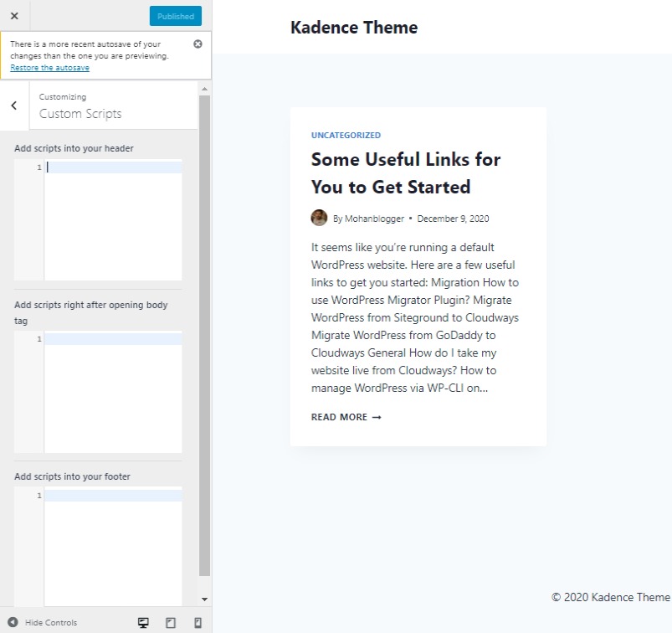The height and width of the screenshot is (633, 672).
Task: Close the Customizer with the X icon
Action: point(14,16)
